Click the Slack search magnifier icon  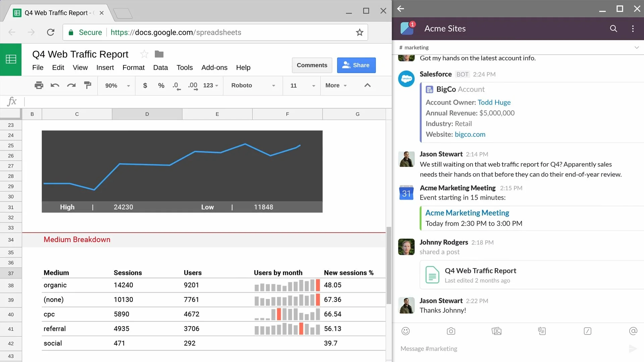[613, 29]
